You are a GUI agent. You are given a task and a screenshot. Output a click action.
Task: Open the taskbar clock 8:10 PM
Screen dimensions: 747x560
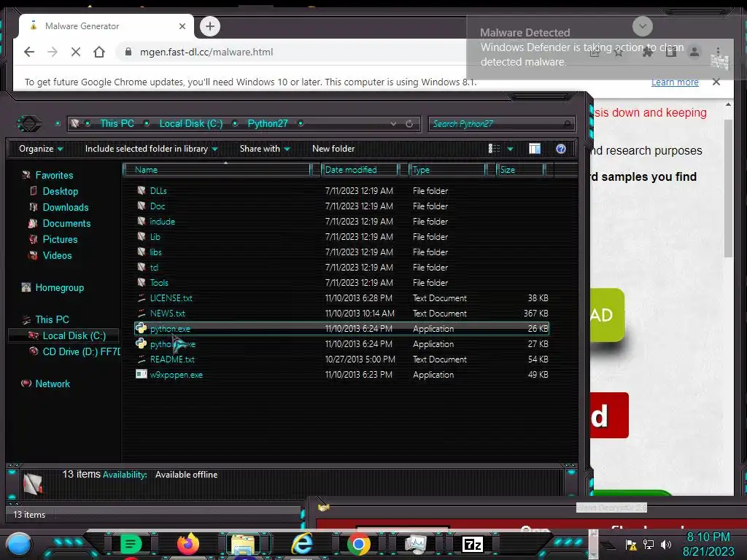coord(708,537)
